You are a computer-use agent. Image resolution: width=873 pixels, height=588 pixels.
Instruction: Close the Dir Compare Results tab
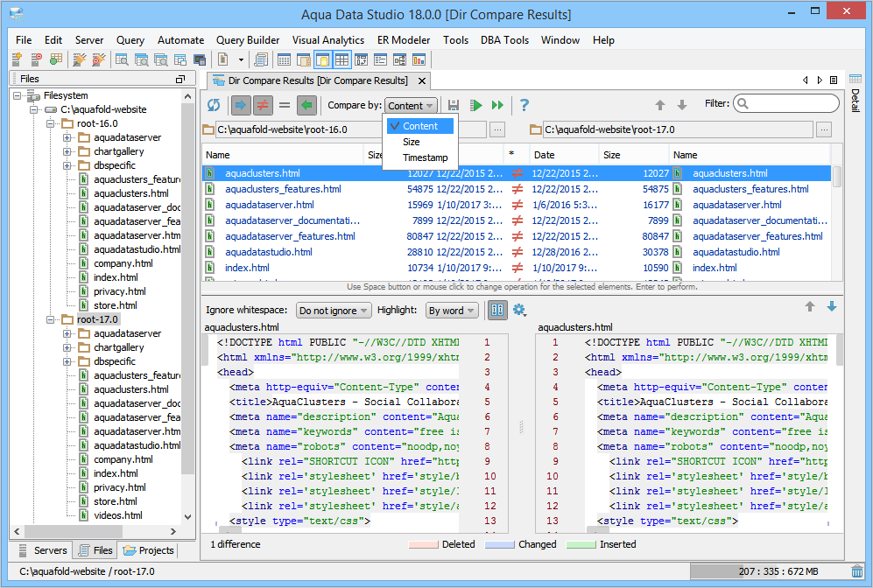click(422, 80)
